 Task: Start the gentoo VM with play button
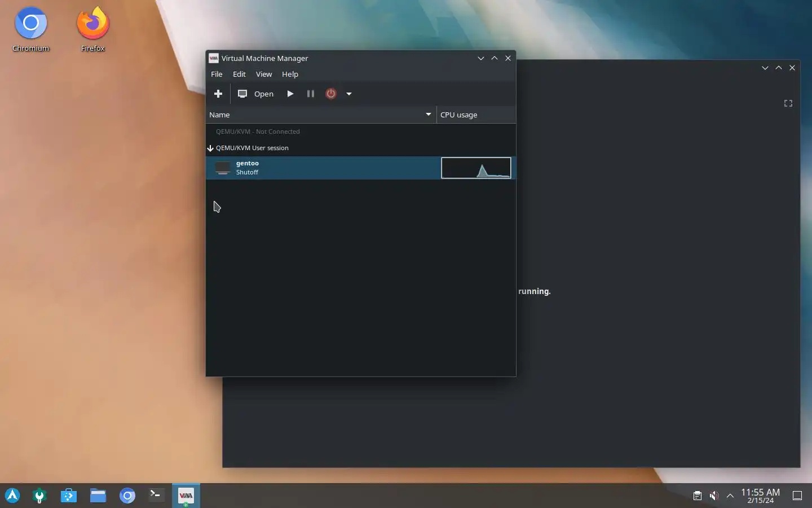pyautogui.click(x=290, y=94)
